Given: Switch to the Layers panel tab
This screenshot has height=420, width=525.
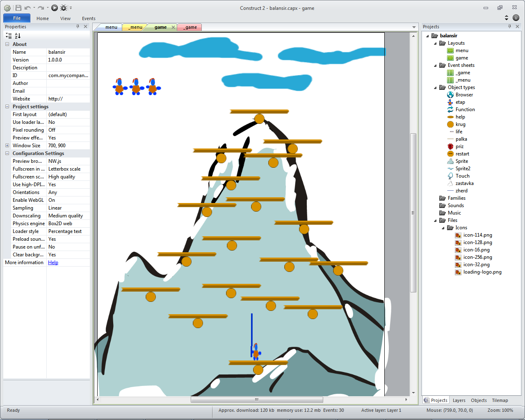Looking at the screenshot, I should (x=459, y=400).
